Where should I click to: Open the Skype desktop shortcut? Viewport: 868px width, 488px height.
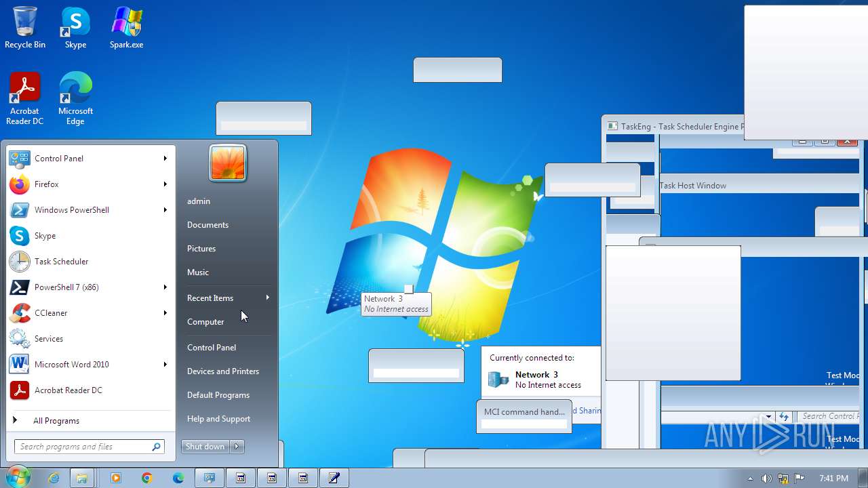point(75,28)
